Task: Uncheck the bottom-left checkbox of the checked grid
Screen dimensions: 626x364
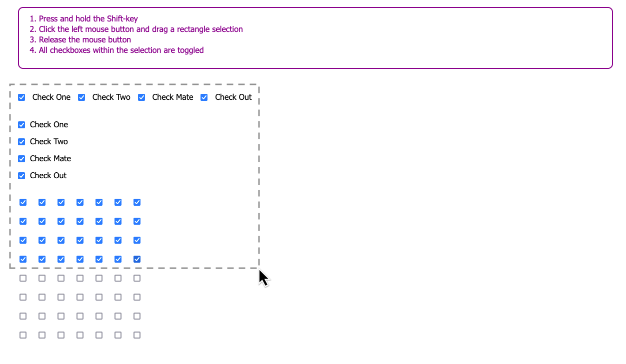Action: (23, 259)
